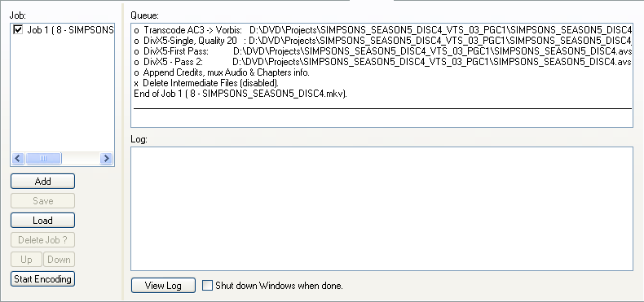Click job list left scroll arrow
Image resolution: width=644 pixels, height=302 pixels.
tap(18, 159)
